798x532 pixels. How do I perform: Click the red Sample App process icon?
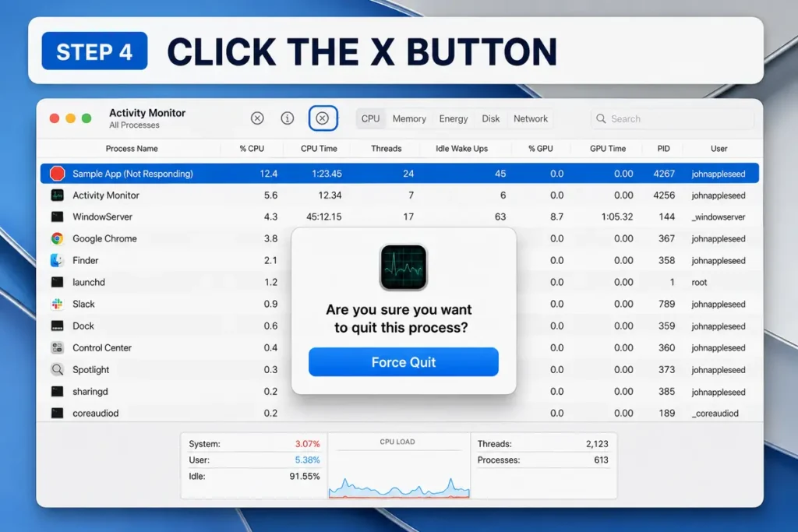coord(58,174)
